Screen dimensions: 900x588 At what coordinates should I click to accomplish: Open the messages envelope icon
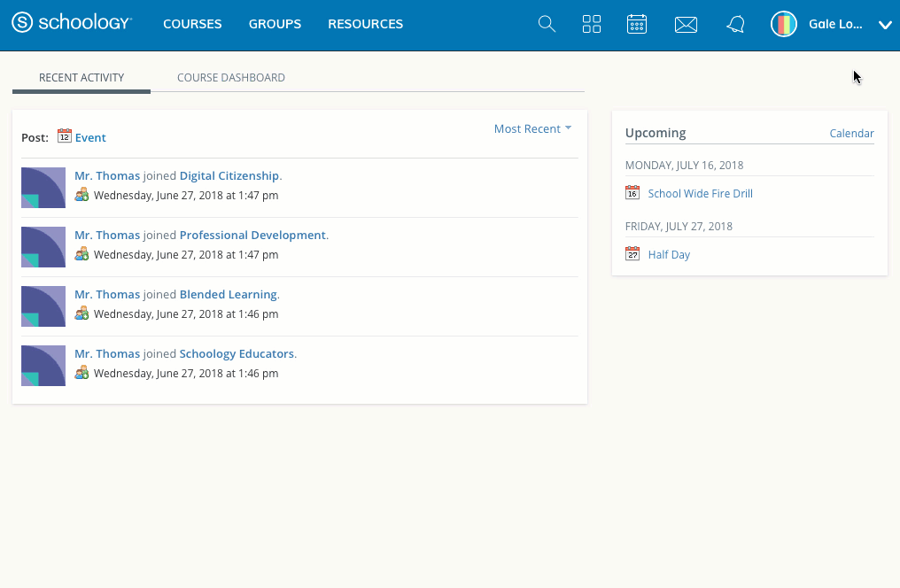click(x=686, y=25)
